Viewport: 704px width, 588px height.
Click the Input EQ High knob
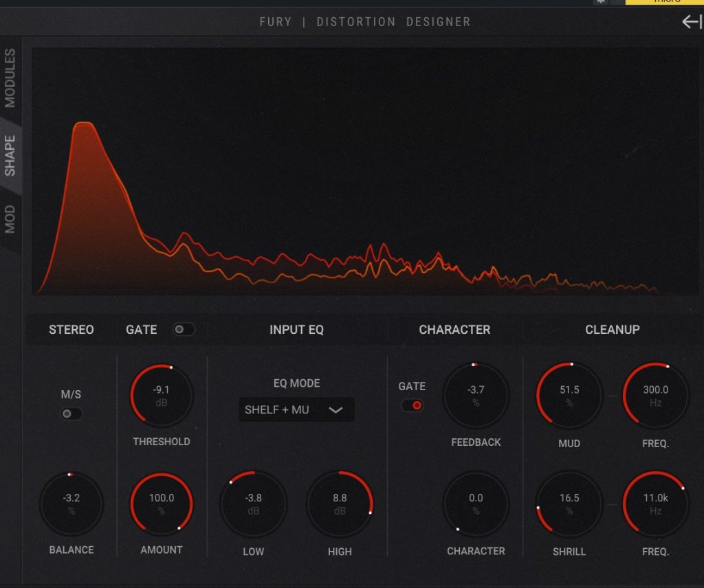pos(340,504)
